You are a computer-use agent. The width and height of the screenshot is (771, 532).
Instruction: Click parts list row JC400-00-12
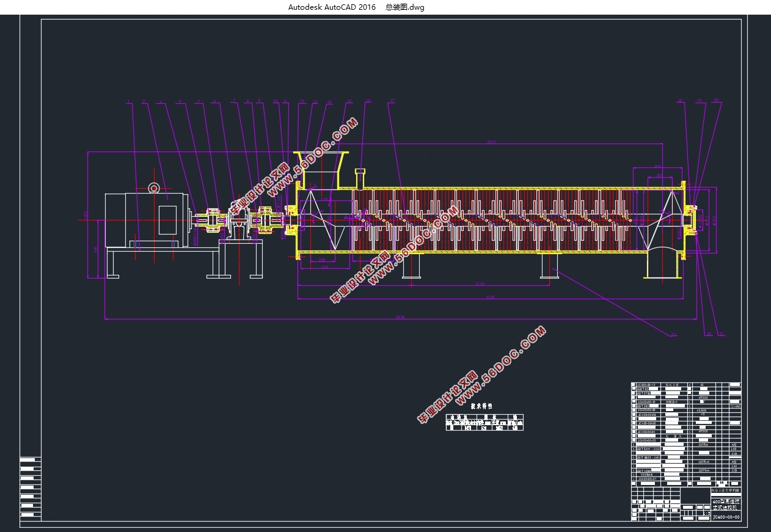tap(686, 385)
